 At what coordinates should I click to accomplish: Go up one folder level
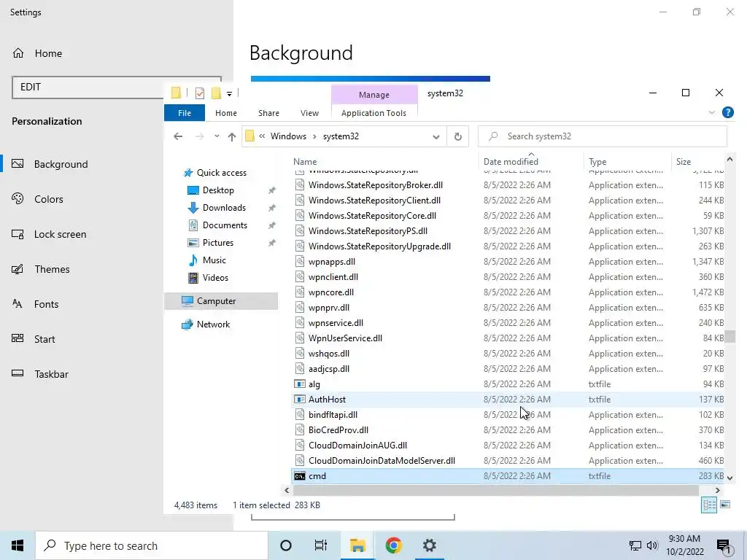pos(232,136)
